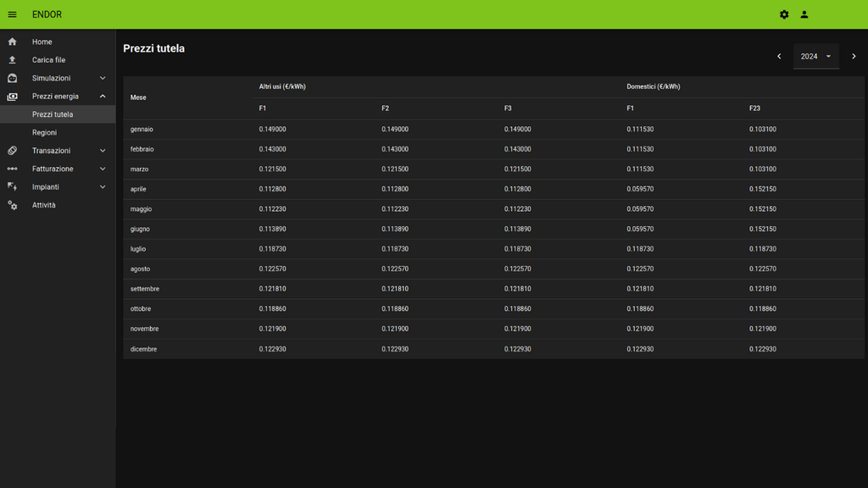Go to the next year arrow

(x=854, y=57)
